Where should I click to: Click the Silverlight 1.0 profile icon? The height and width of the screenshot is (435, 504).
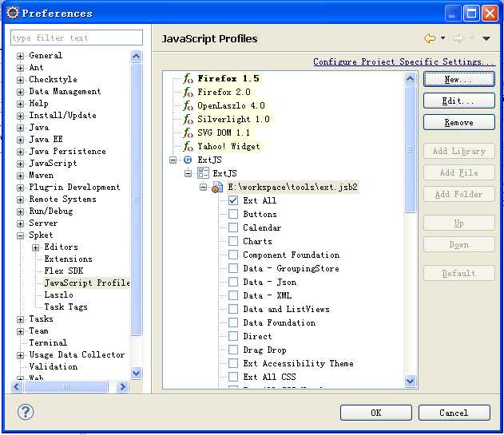[188, 119]
